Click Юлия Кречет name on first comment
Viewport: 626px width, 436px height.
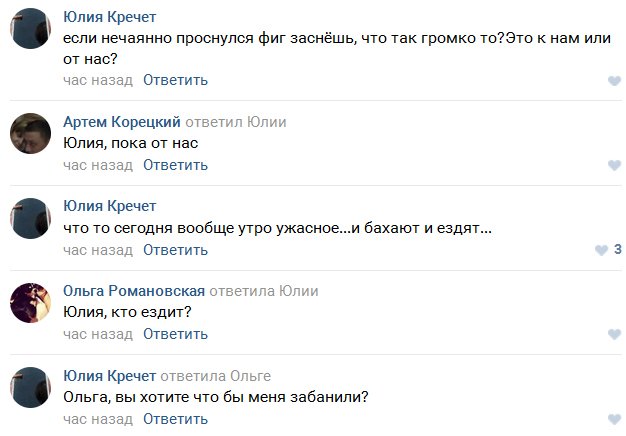[x=109, y=18]
